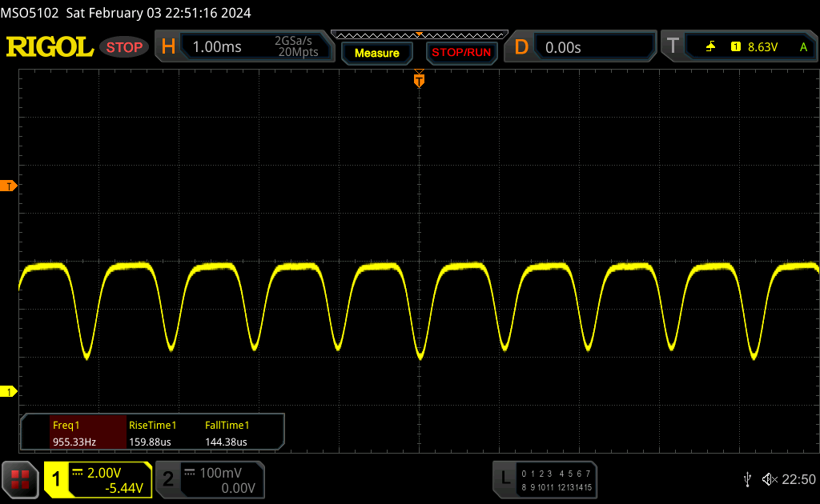Toggle the muted speaker sound icon
The height and width of the screenshot is (504, 820).
[769, 478]
